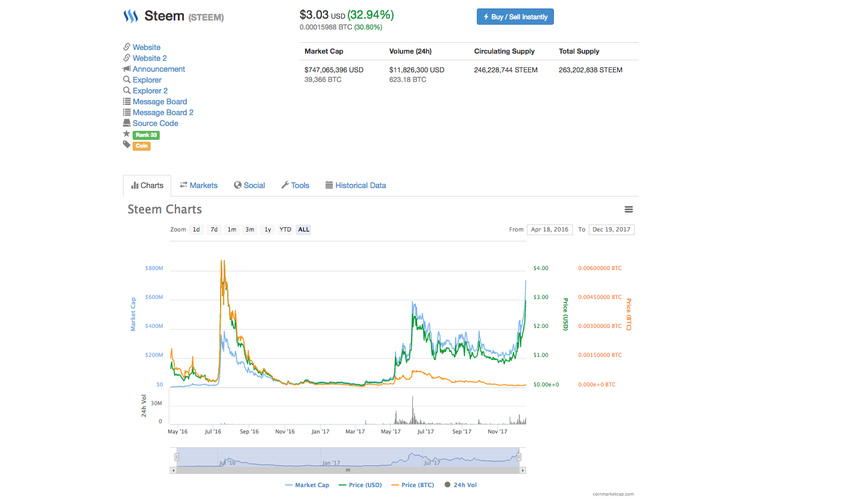
Task: Set chart zoom to 7d
Action: tap(214, 230)
